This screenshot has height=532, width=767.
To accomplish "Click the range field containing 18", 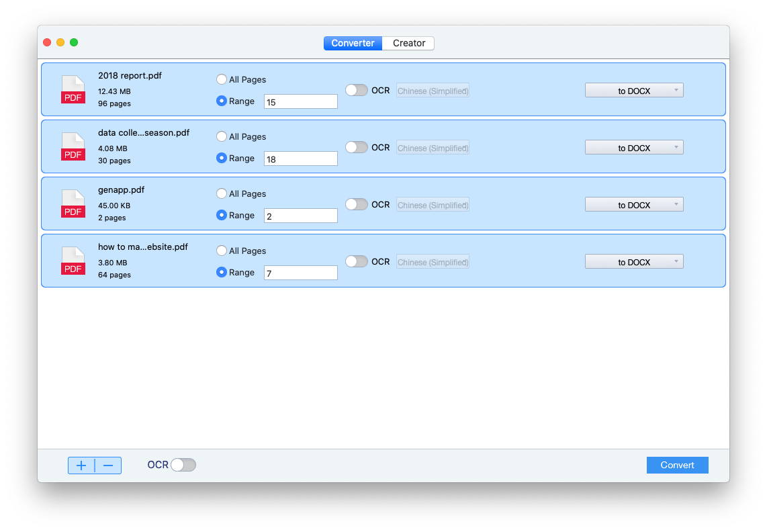I will [301, 159].
